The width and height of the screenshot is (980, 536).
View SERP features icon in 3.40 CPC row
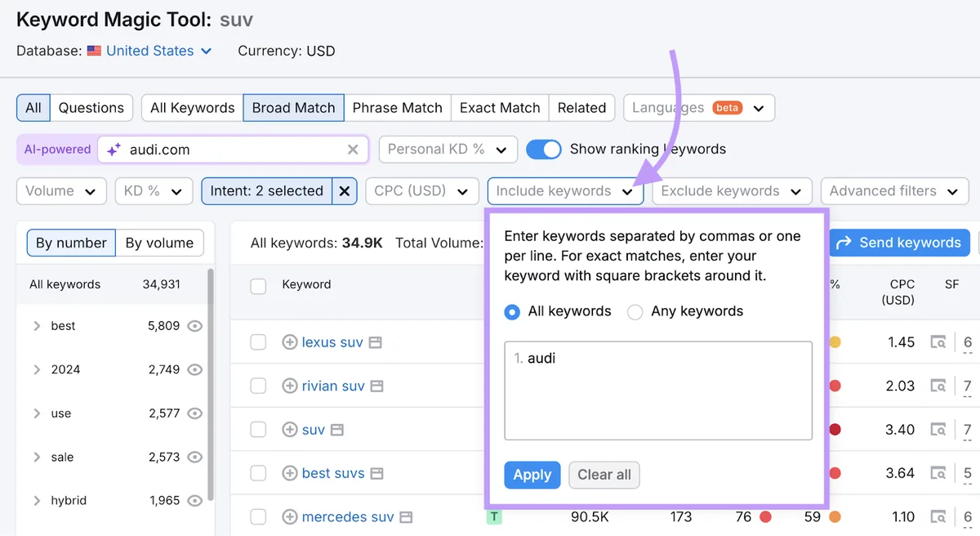coord(939,430)
